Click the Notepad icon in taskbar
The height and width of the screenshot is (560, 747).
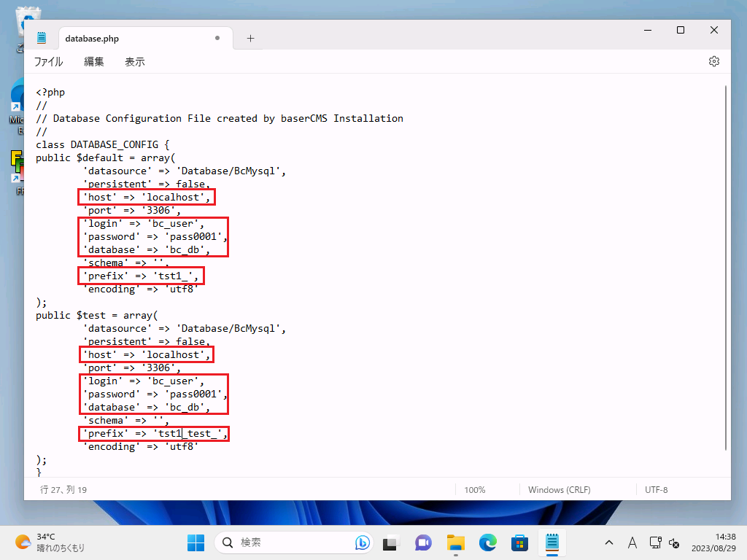tap(552, 542)
